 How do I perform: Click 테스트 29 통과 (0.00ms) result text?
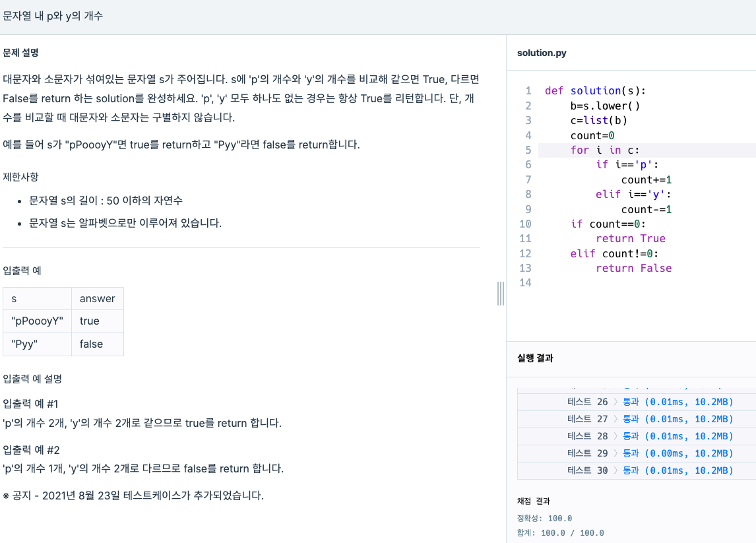point(678,453)
